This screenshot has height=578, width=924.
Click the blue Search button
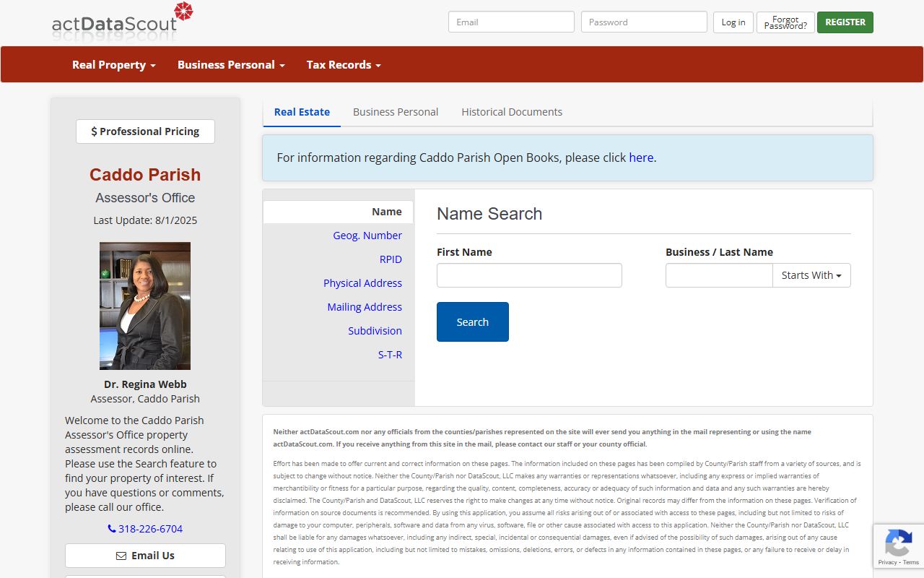point(472,322)
